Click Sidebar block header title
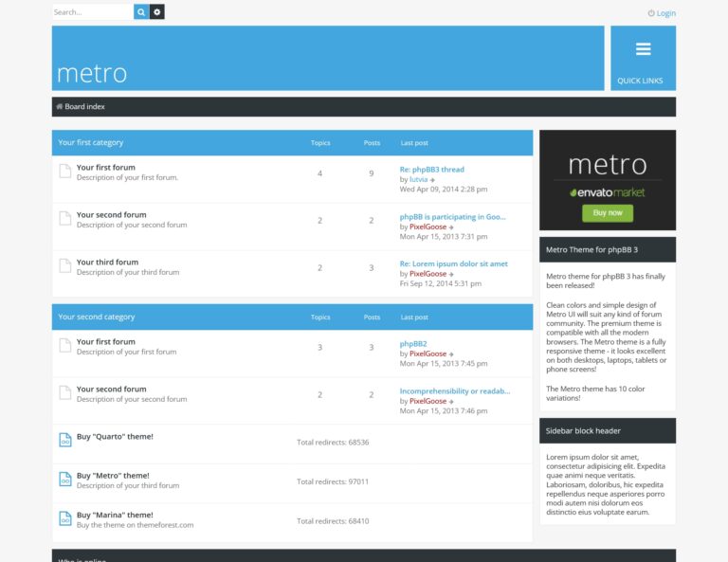Screen dimensions: 728x562 [x=583, y=431]
